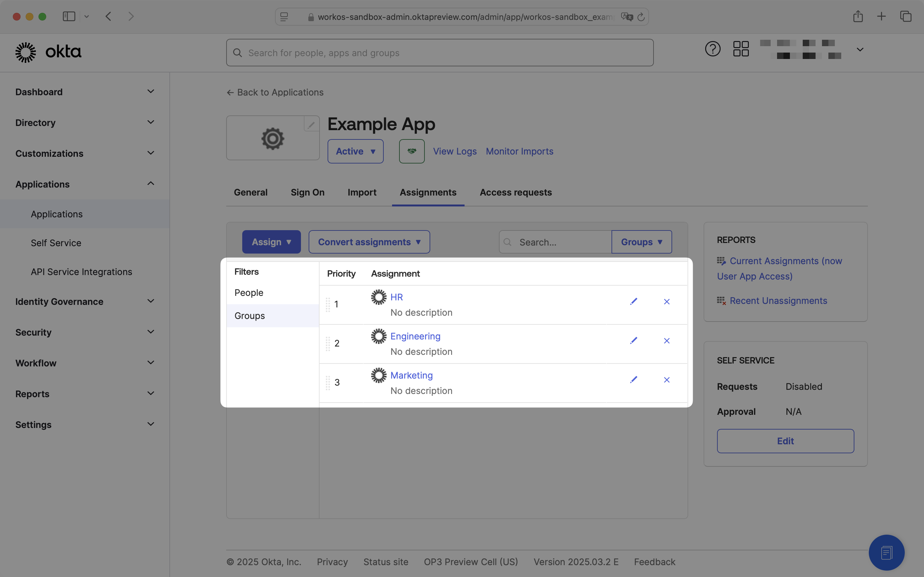Click the handshake icon beside Active

coord(411,151)
